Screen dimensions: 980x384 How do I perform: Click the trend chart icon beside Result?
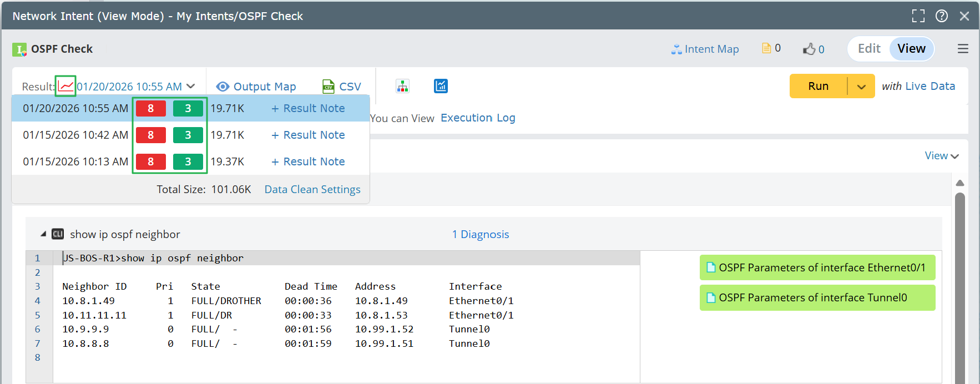65,86
